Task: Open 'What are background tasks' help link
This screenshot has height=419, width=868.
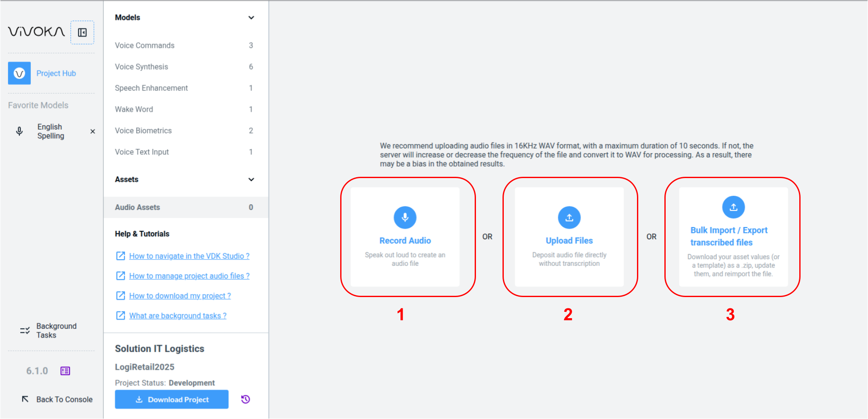Action: pos(177,316)
